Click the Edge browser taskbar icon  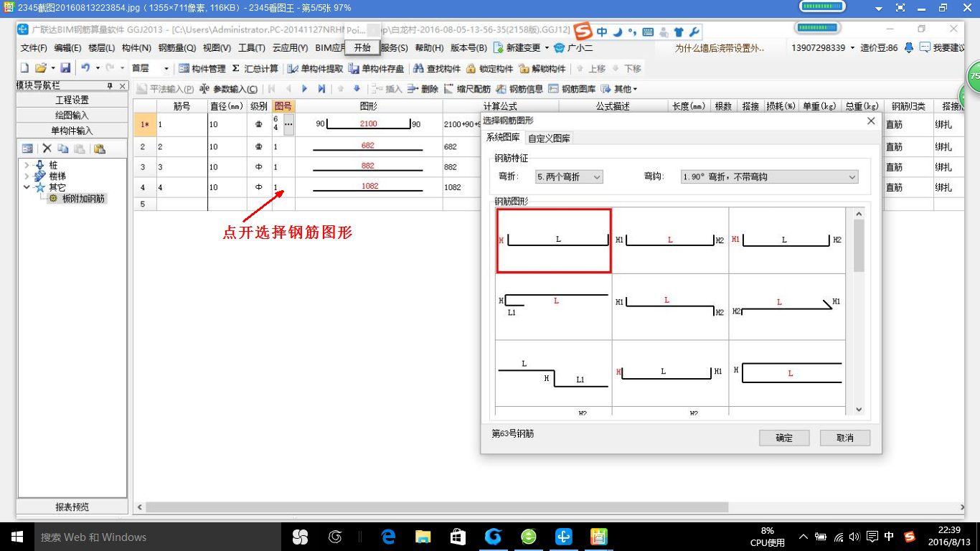pos(388,537)
